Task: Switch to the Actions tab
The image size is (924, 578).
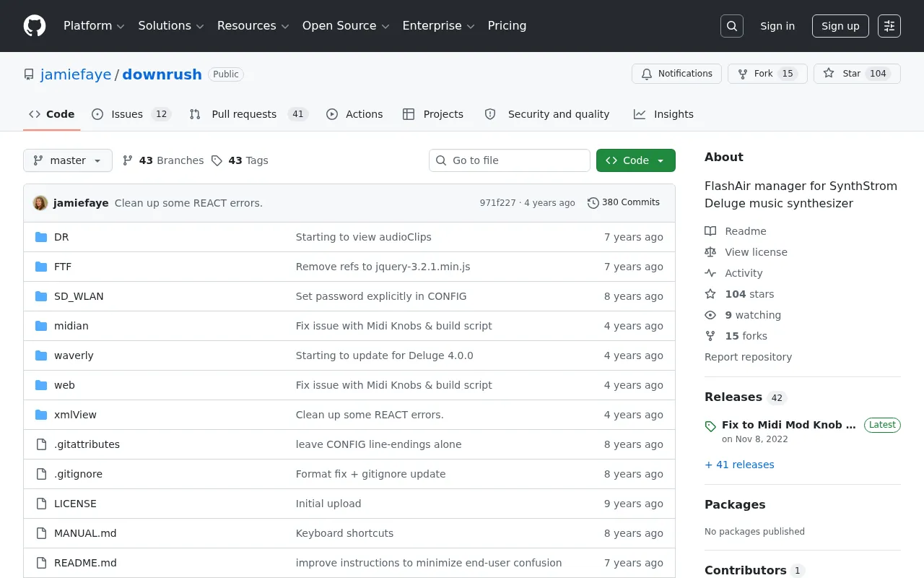Action: pos(354,114)
